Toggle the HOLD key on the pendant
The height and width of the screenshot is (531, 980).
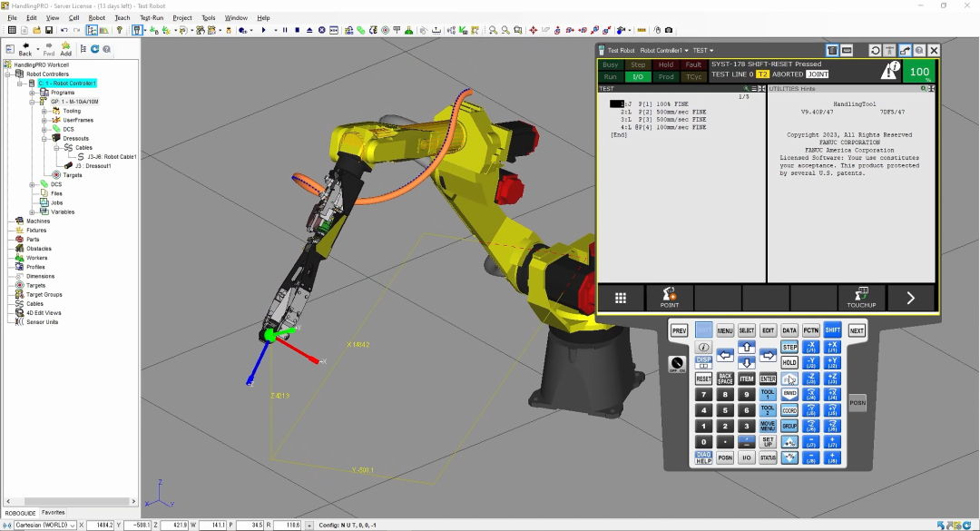[x=789, y=363]
